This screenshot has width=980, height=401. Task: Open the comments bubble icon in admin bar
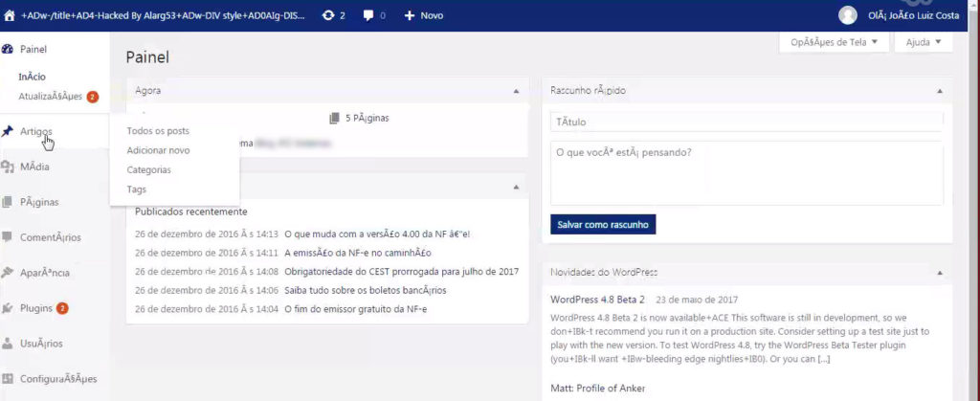point(368,15)
